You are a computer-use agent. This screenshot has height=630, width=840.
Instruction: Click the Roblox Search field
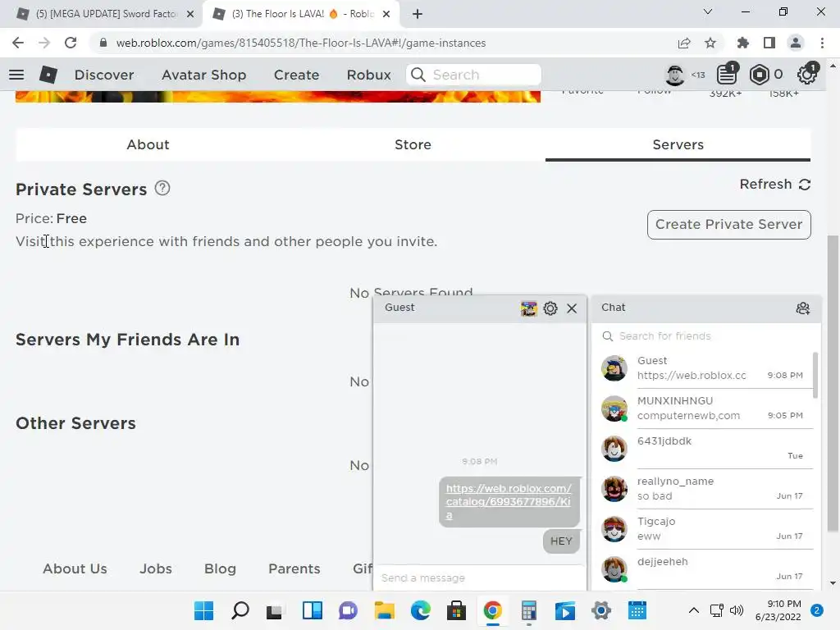tap(473, 75)
